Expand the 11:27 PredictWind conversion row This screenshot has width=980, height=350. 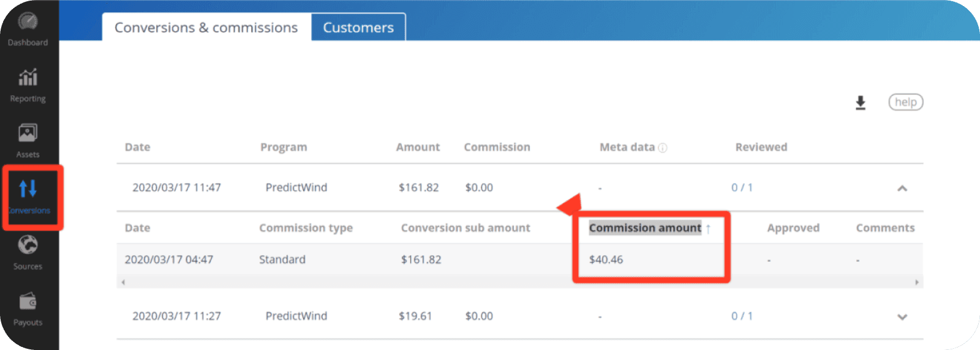click(x=902, y=317)
